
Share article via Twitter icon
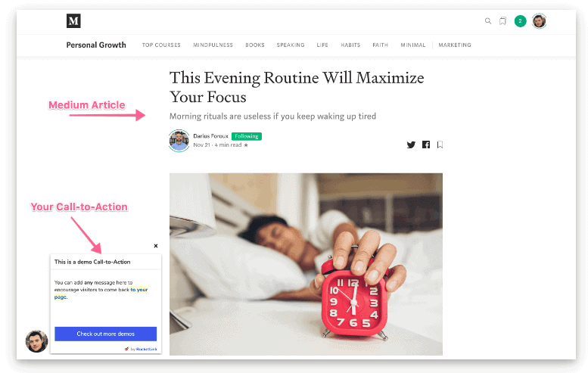tap(411, 145)
